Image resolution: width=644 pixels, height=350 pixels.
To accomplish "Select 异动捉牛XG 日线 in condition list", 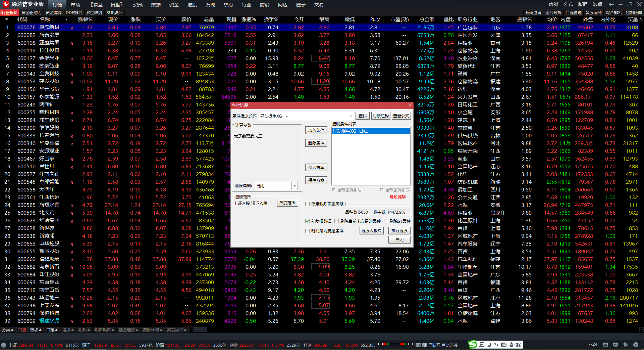I will [350, 131].
